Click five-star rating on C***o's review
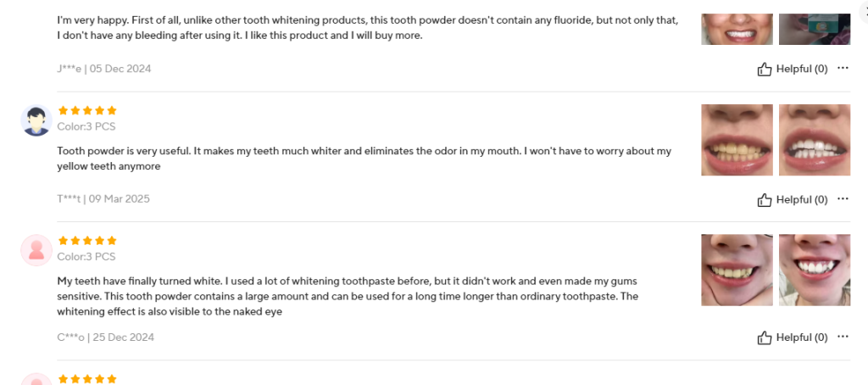 [x=87, y=241]
